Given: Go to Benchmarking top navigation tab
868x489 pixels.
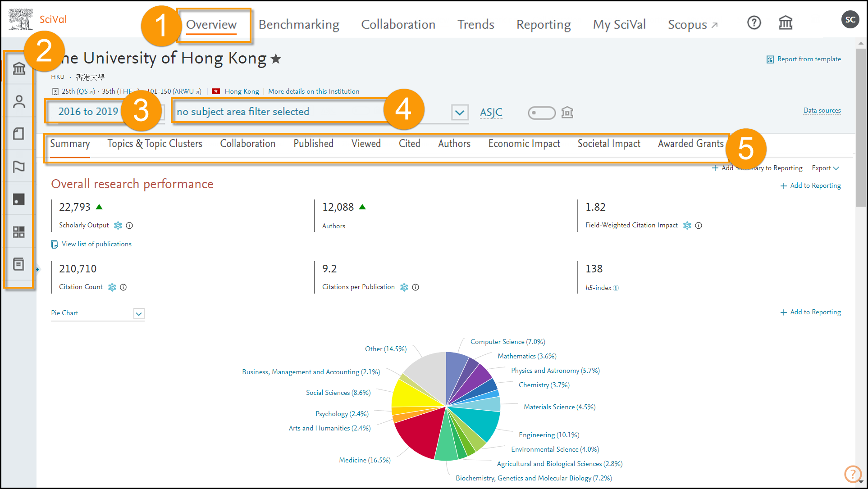Looking at the screenshot, I should tap(299, 25).
